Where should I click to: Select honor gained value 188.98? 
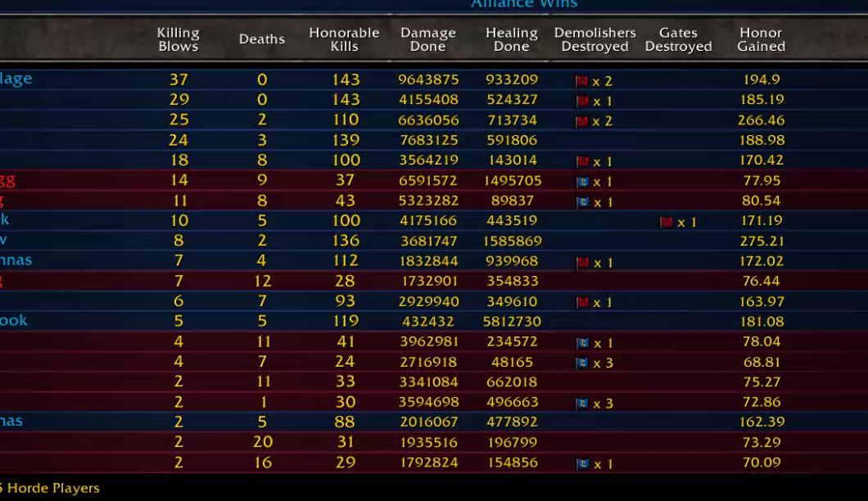point(762,140)
